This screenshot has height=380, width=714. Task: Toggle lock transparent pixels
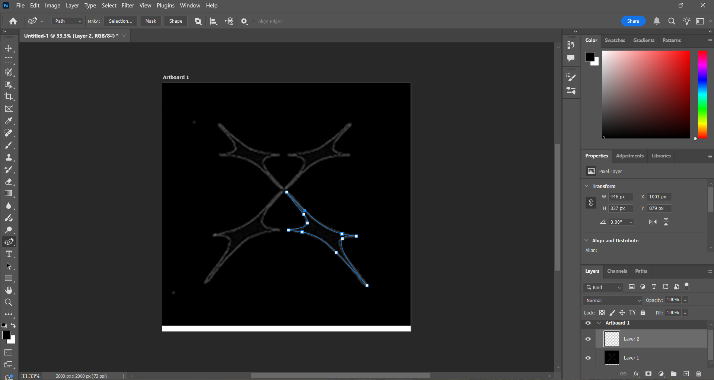pyautogui.click(x=602, y=313)
